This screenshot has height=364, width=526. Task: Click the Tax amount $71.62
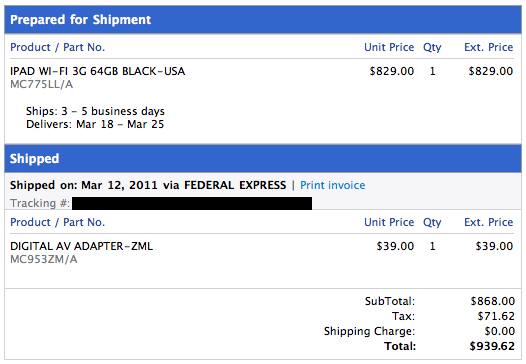coord(496,316)
